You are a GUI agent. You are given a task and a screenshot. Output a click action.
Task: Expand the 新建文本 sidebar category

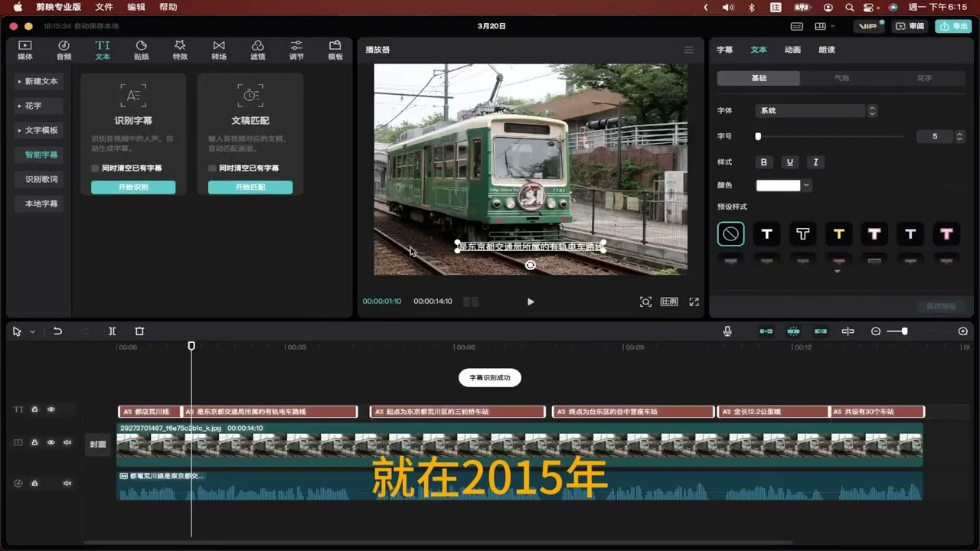pyautogui.click(x=40, y=81)
